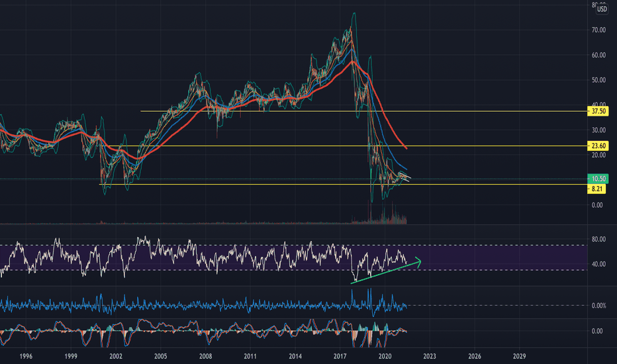Click the 2008 label on time axis
The width and height of the screenshot is (617, 364).
coord(205,356)
